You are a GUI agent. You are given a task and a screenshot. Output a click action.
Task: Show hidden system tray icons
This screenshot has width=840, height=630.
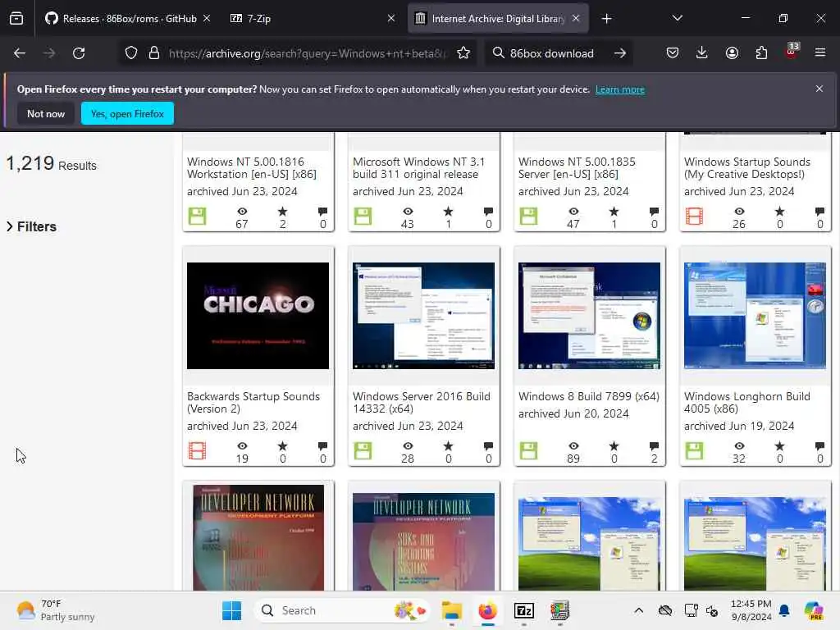pos(638,610)
